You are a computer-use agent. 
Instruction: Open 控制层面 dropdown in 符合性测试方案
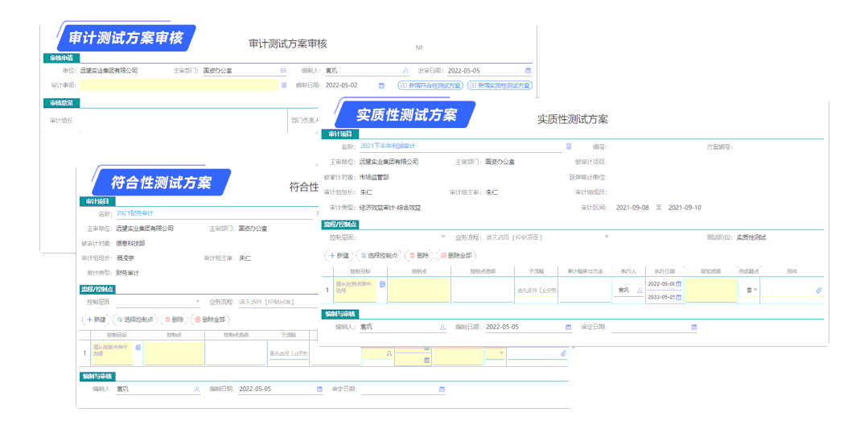click(198, 302)
